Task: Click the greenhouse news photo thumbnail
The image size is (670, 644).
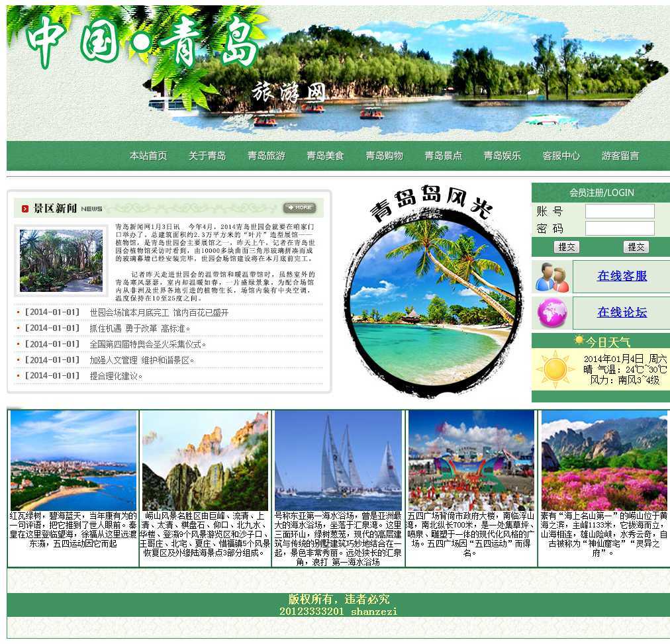Action: 61,261
